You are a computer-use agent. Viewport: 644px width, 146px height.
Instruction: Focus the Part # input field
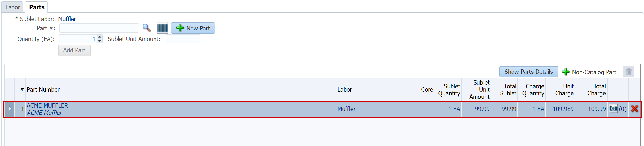[99, 28]
